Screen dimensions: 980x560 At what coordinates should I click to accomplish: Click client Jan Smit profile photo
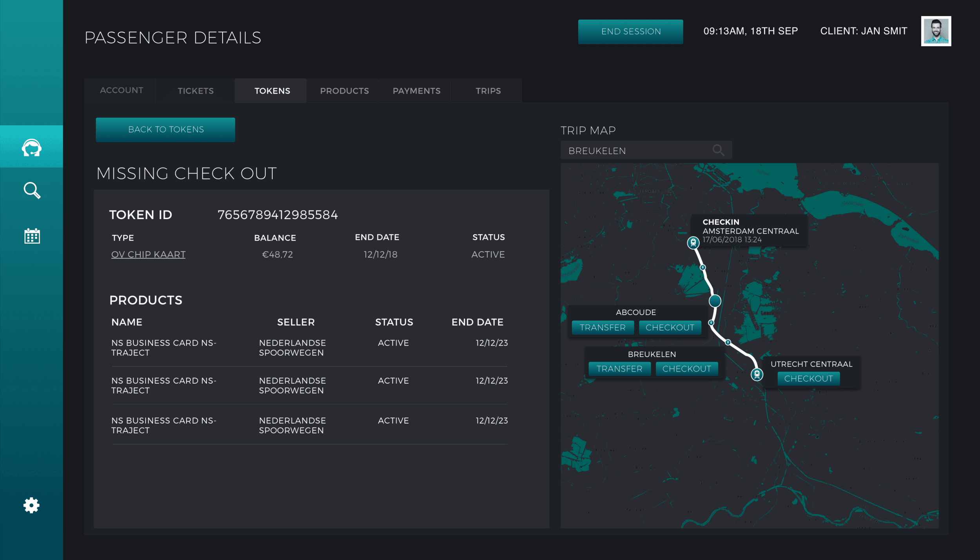[x=936, y=31]
